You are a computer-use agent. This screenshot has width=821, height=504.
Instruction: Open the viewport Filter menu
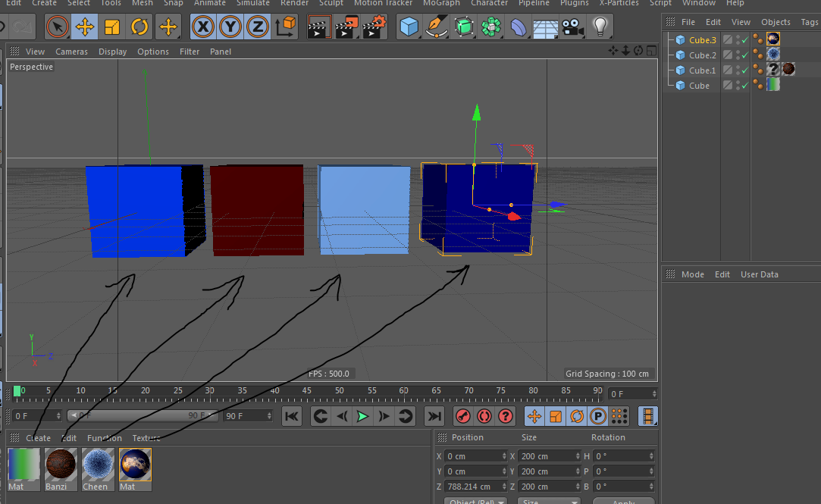190,52
